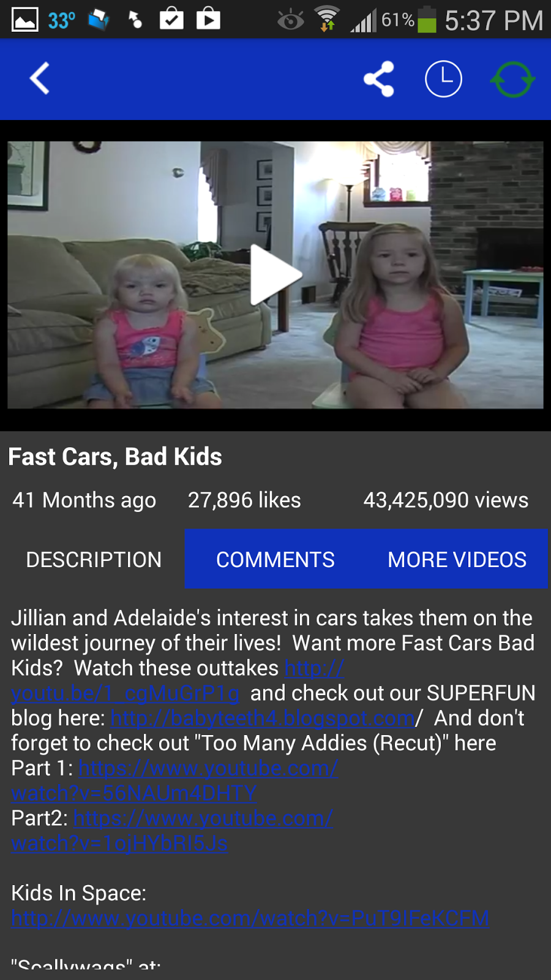Tap the weather 33° notification icon
This screenshot has width=551, height=980.
[62, 20]
